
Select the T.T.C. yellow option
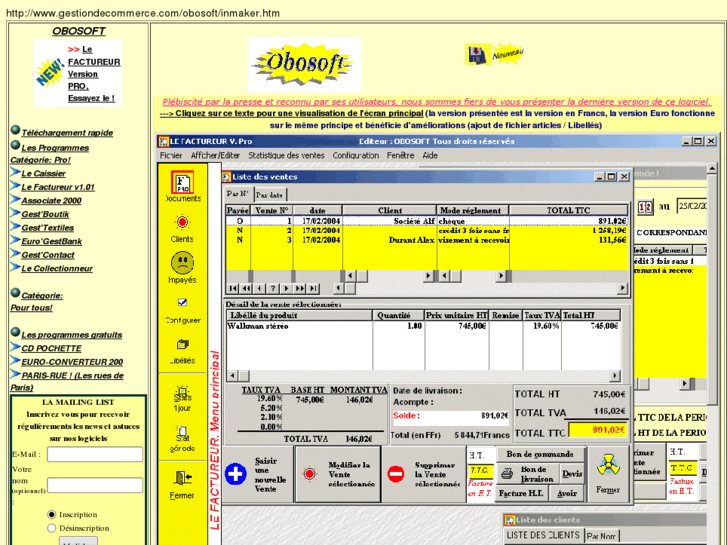coord(480,470)
